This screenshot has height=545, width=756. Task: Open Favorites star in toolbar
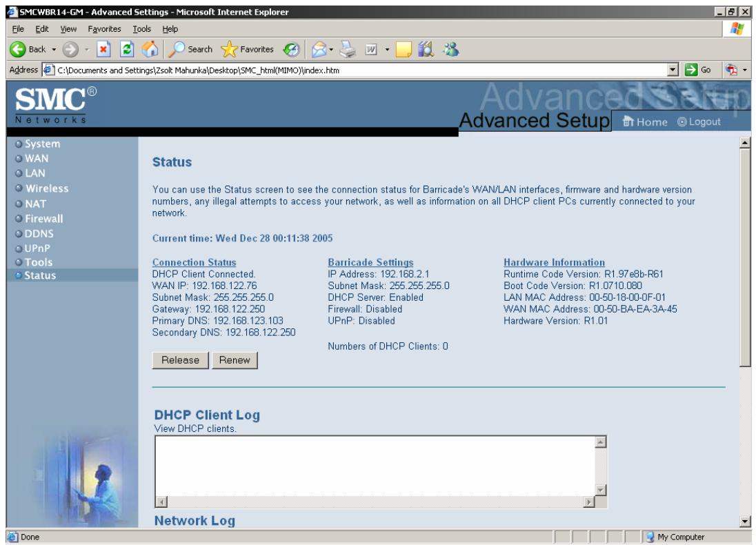248,49
